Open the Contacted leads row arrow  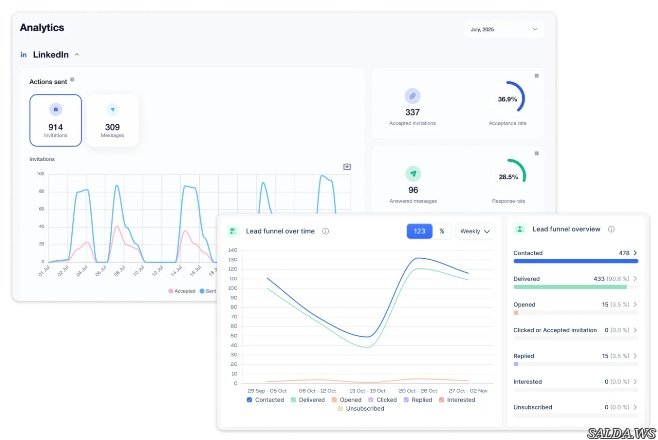pos(636,253)
